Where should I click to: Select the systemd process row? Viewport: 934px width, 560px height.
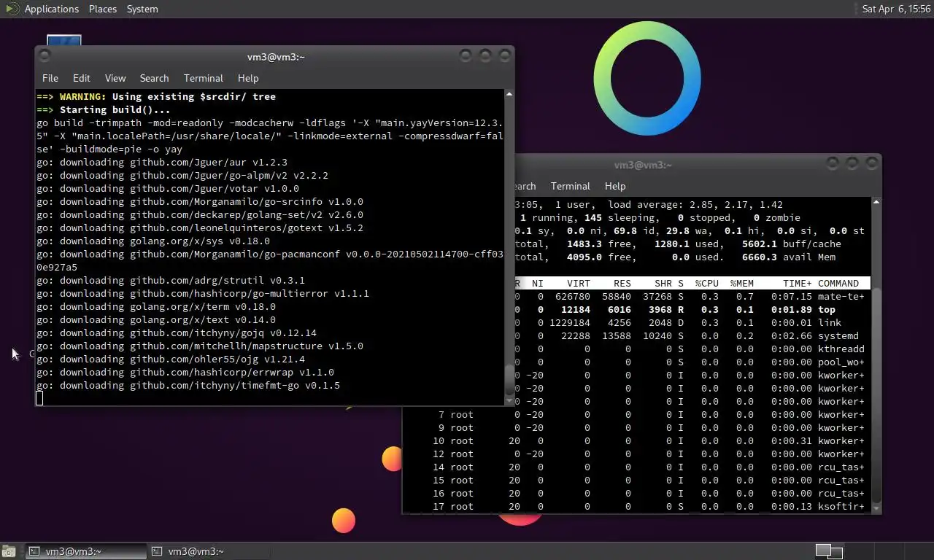(692, 335)
